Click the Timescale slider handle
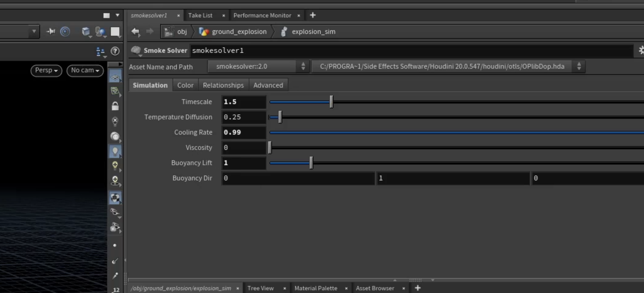Viewport: 644px width, 293px height. point(332,102)
